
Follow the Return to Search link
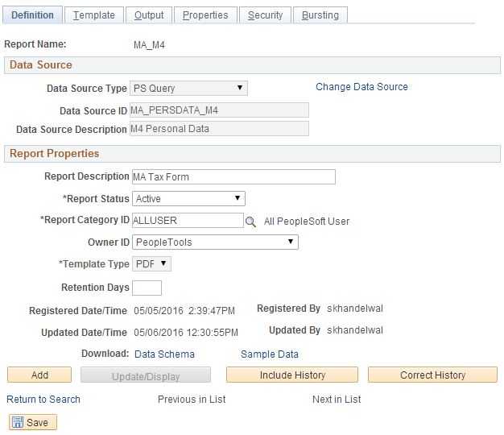43,399
